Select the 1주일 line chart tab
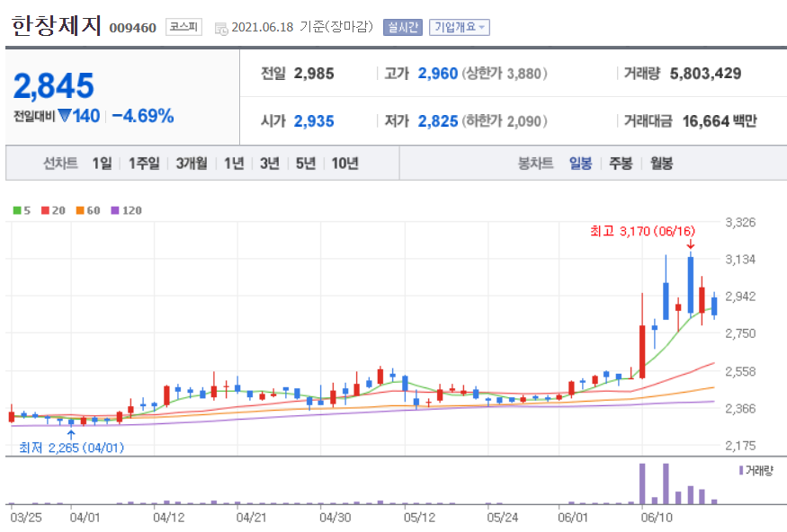This screenshot has height=532, width=787. (x=144, y=163)
